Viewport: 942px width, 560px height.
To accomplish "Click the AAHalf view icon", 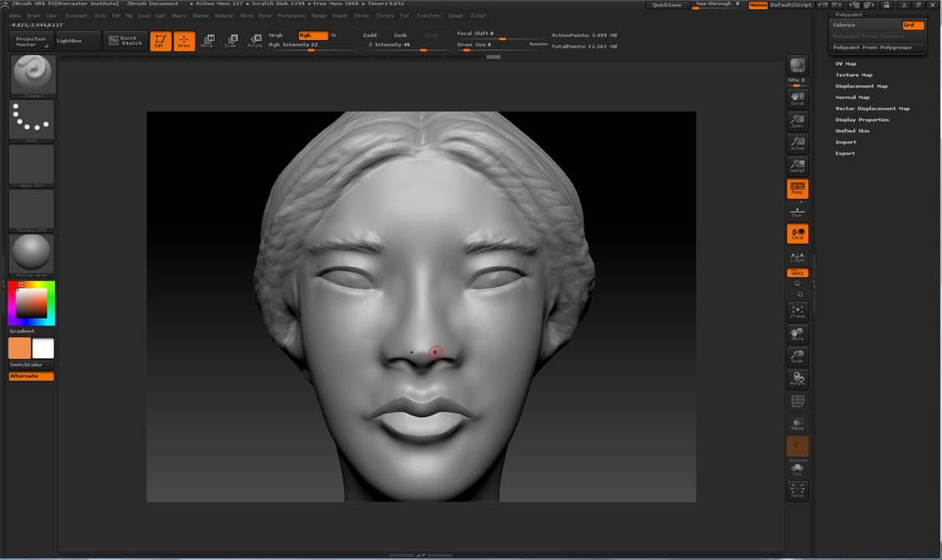I will point(798,166).
